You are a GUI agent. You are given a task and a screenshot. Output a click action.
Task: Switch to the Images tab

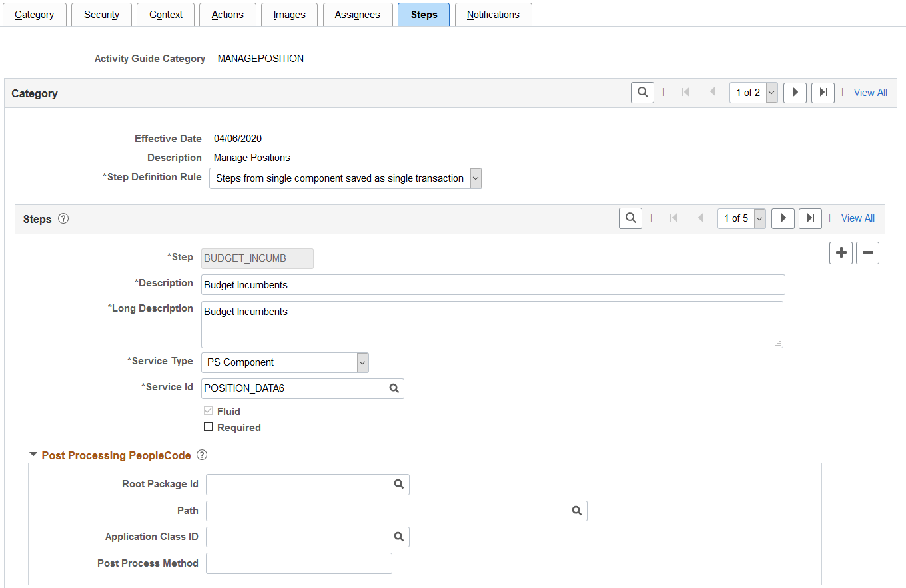(290, 15)
